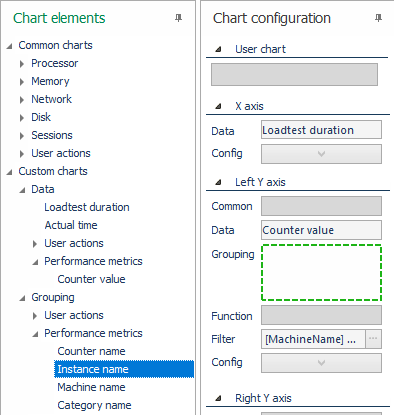Expand the Sessions node
The image size is (394, 415).
pos(22,136)
